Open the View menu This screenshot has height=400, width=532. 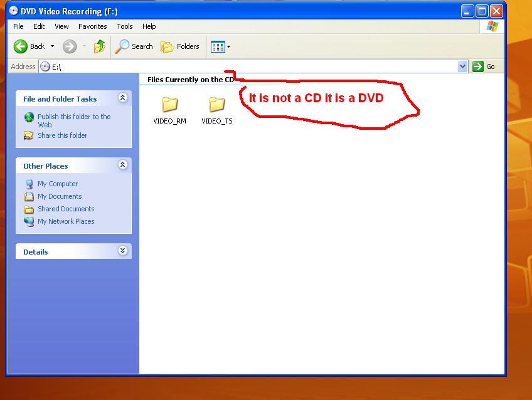[x=61, y=26]
